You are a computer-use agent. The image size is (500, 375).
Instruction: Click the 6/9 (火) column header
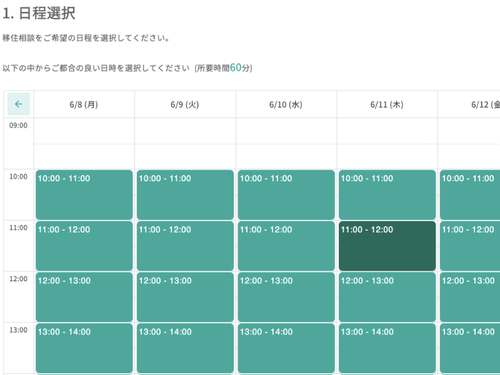(185, 104)
